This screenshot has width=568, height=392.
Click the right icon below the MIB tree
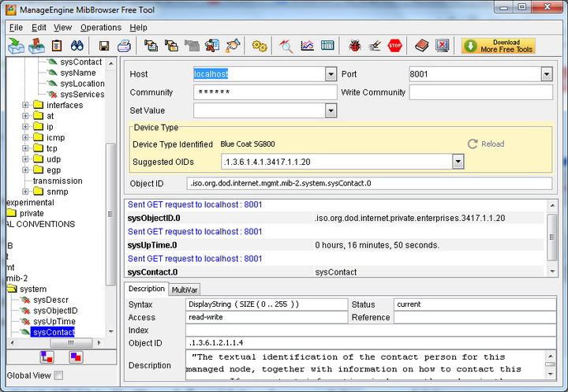click(76, 357)
